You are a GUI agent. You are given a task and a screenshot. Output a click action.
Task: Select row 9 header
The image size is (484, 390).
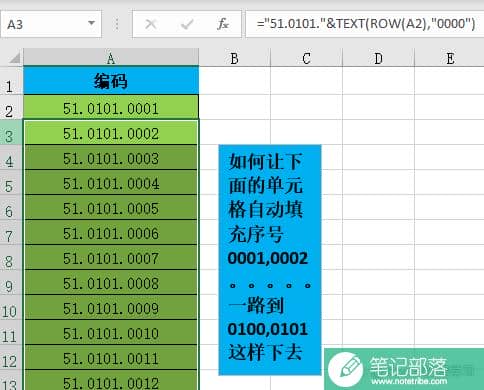tap(11, 282)
